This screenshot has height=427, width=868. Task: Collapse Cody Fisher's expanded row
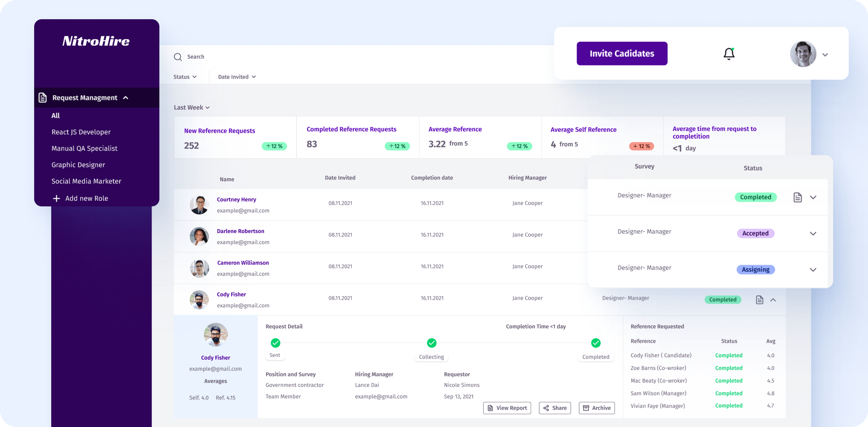773,300
